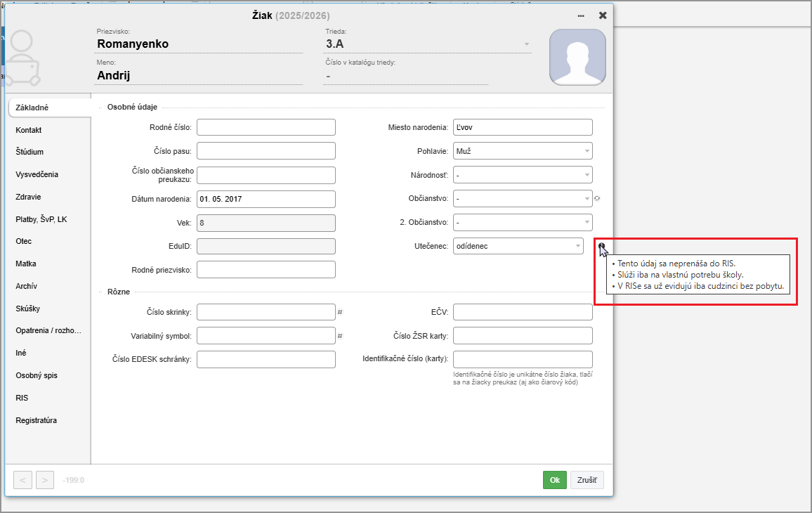Click the refresh icon next to Občianstvo

tap(597, 199)
